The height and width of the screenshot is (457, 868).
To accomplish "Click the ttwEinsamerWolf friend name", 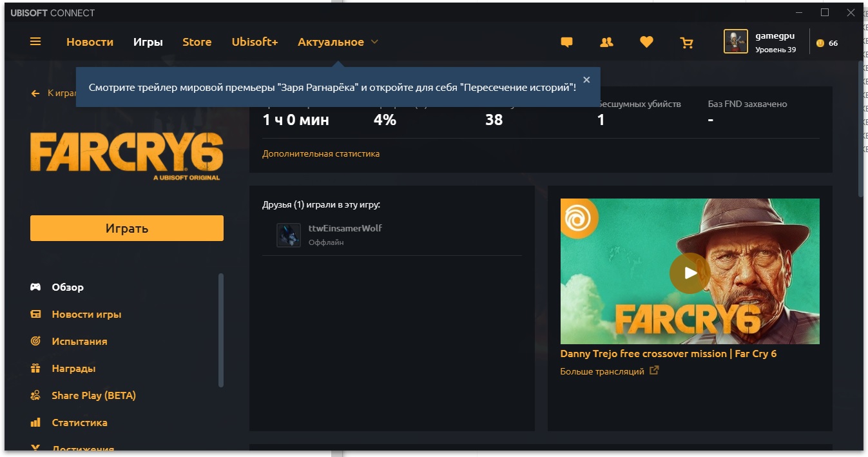I will pyautogui.click(x=345, y=228).
